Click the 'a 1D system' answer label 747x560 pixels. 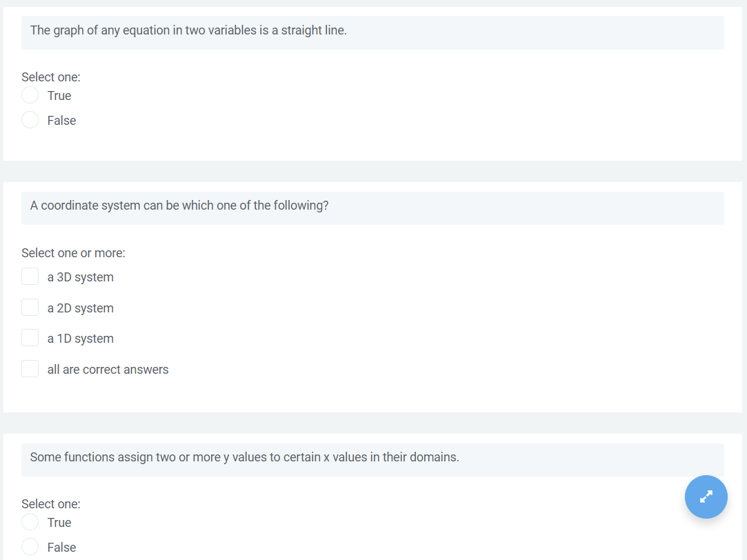80,338
